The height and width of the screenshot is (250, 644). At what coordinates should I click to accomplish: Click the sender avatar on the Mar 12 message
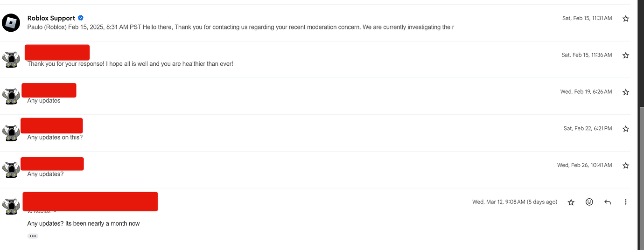11,206
